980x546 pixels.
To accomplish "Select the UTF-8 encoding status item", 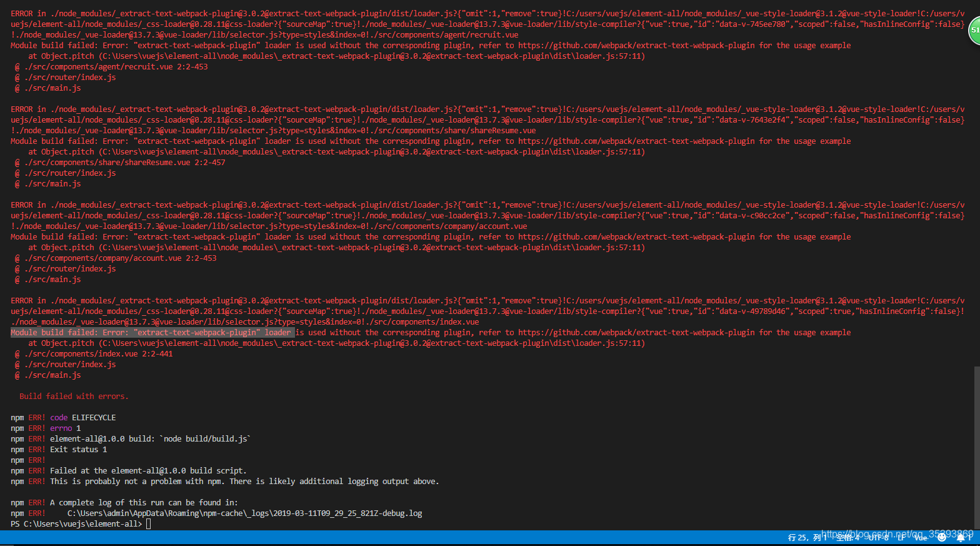I will click(879, 537).
